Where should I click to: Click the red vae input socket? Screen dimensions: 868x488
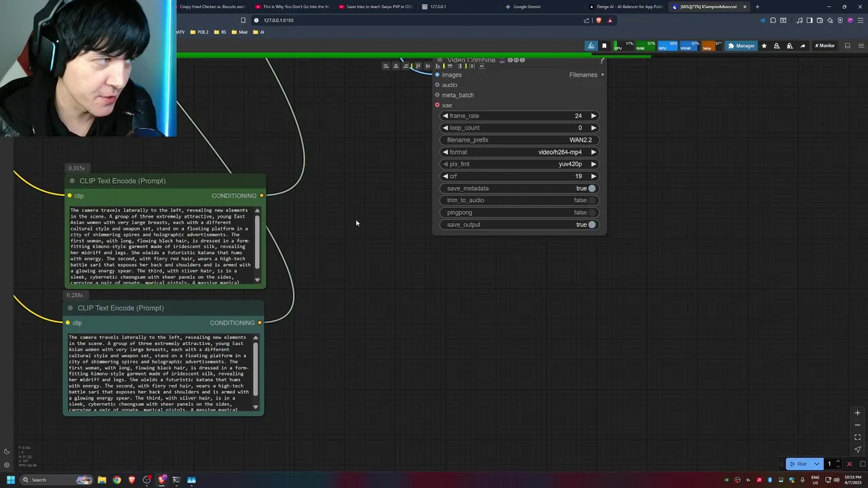[x=437, y=105]
